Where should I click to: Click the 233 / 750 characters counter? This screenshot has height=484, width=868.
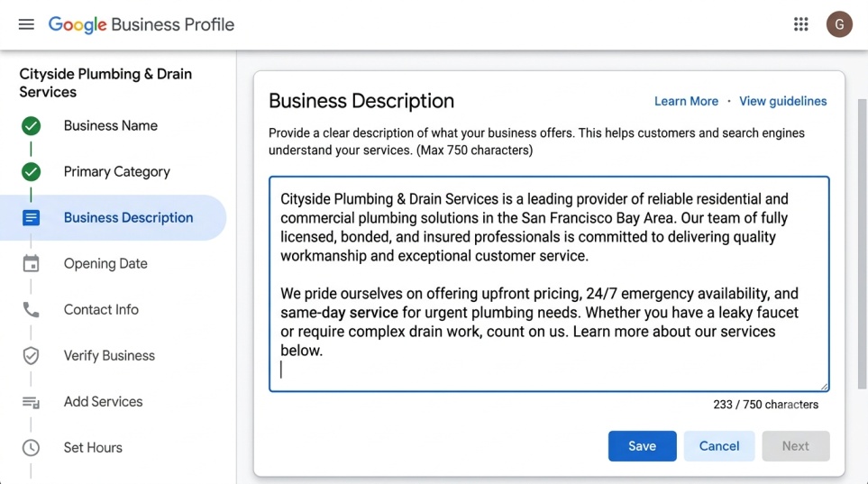pyautogui.click(x=765, y=405)
